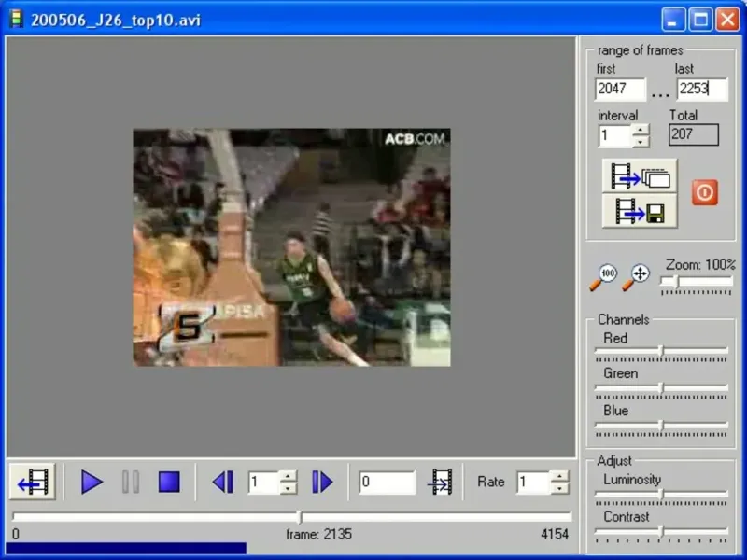Click the fit-to-window magnifier icon
Screen dimensions: 747x560
tap(636, 277)
